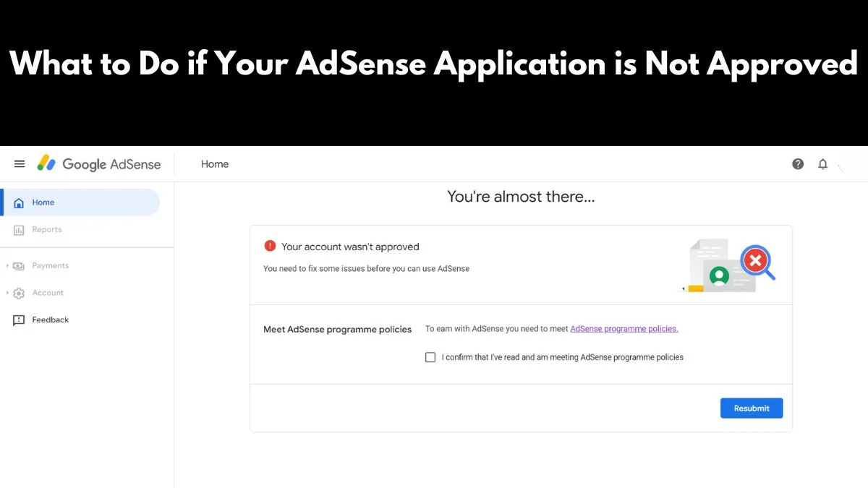Click the Google AdSense logo
Screen dimensions: 868x488
(99, 164)
